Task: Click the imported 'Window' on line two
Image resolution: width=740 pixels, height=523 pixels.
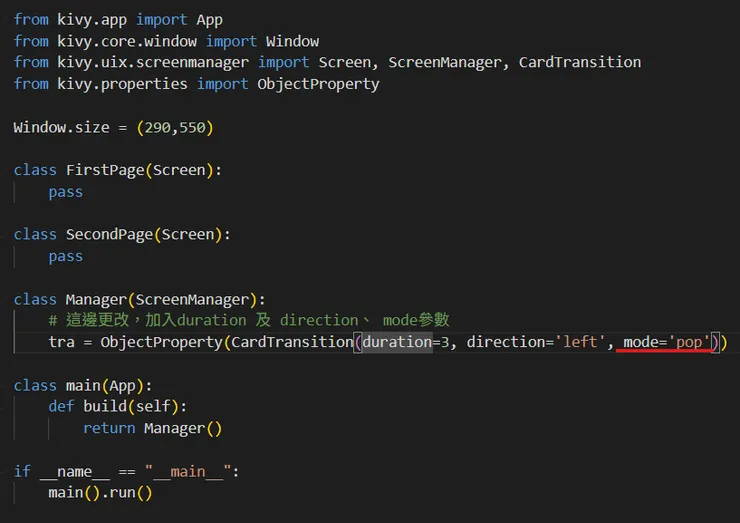Action: (292, 42)
